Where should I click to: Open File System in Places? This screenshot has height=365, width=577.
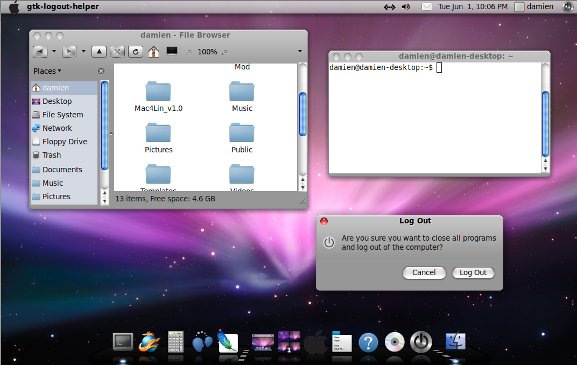64,115
